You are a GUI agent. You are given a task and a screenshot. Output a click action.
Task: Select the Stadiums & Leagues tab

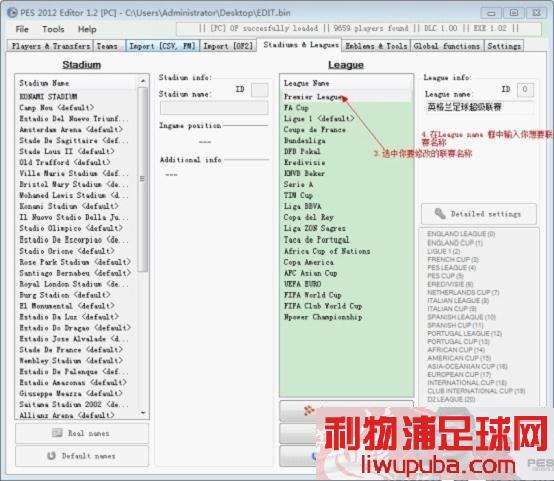point(301,45)
